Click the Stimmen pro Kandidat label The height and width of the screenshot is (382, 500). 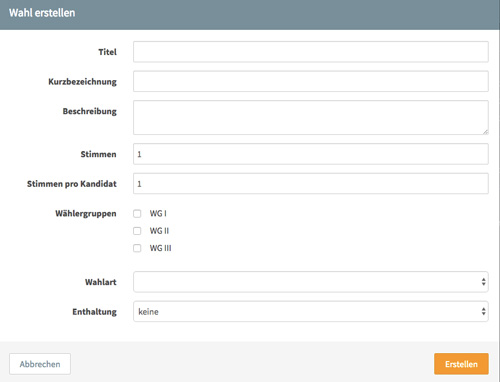pyautogui.click(x=72, y=184)
